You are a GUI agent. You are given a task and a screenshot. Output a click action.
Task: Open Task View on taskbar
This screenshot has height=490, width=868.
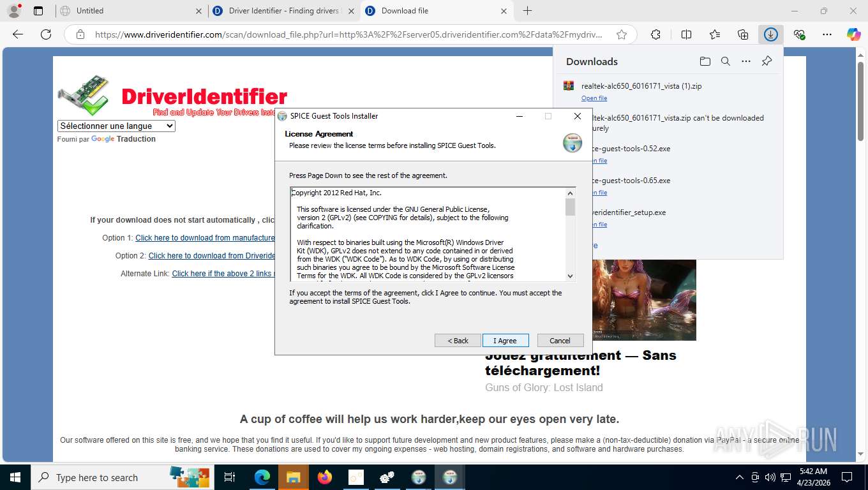coord(230,477)
